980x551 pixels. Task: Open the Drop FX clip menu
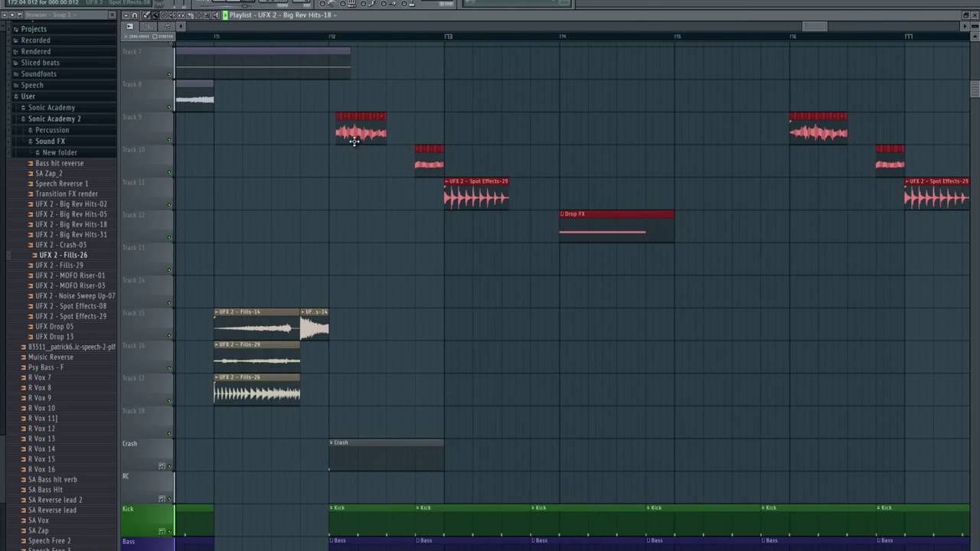coord(562,214)
